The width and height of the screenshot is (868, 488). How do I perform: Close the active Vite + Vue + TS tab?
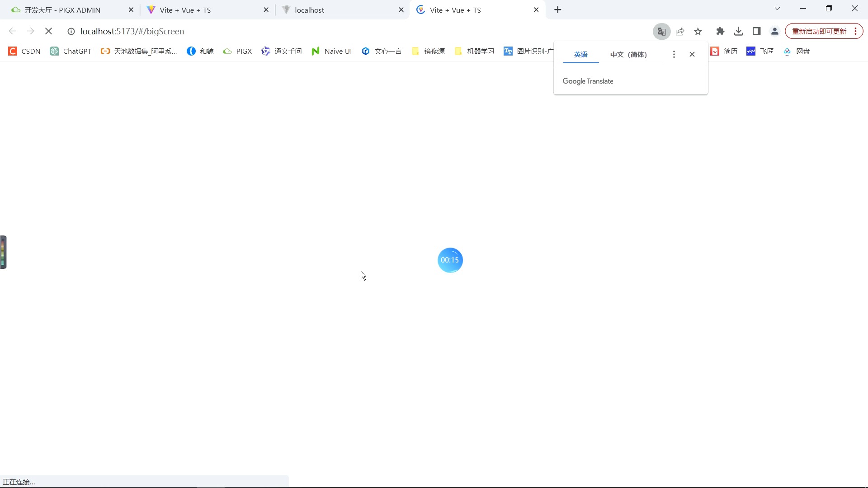[x=536, y=9]
